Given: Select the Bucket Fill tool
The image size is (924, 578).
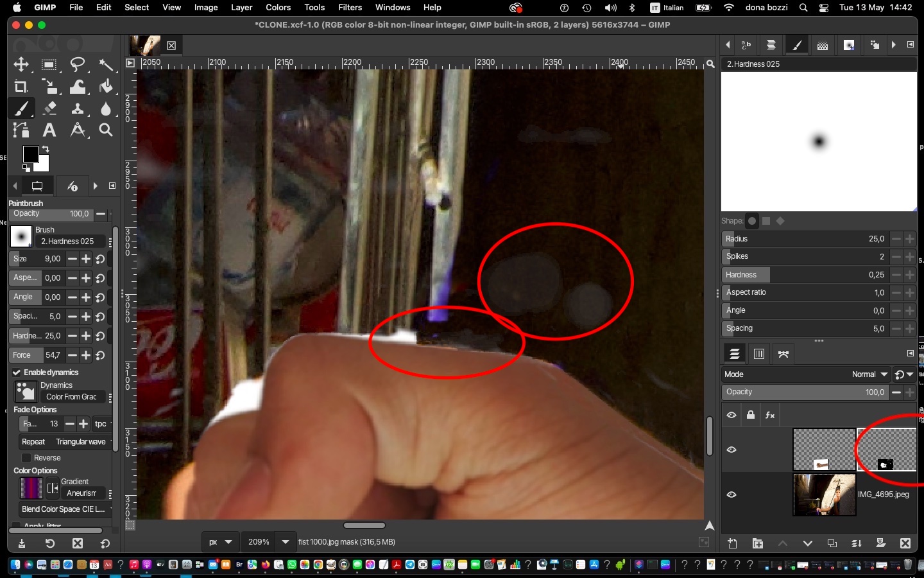Looking at the screenshot, I should point(106,87).
